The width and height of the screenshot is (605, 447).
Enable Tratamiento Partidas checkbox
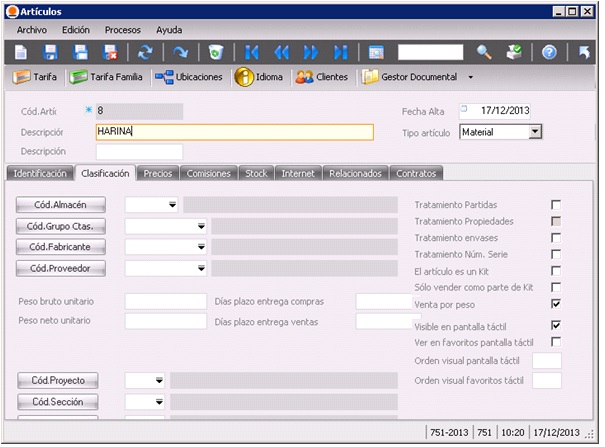pos(556,205)
